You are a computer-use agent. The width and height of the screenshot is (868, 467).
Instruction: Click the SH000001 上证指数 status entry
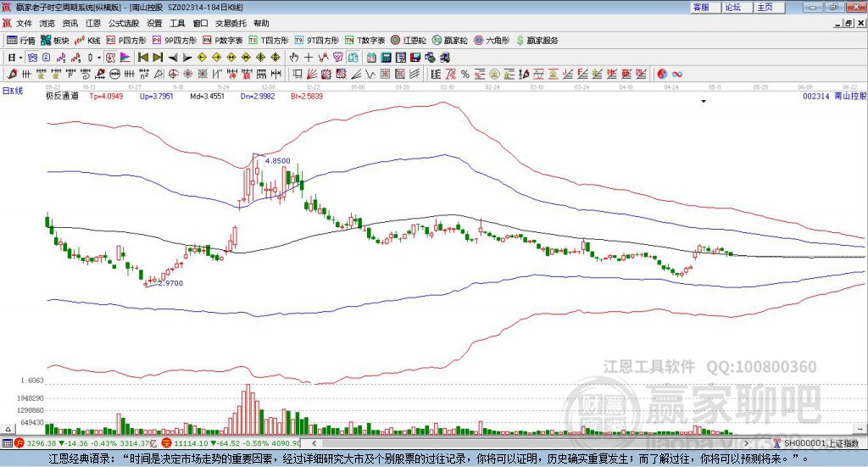[x=821, y=443]
